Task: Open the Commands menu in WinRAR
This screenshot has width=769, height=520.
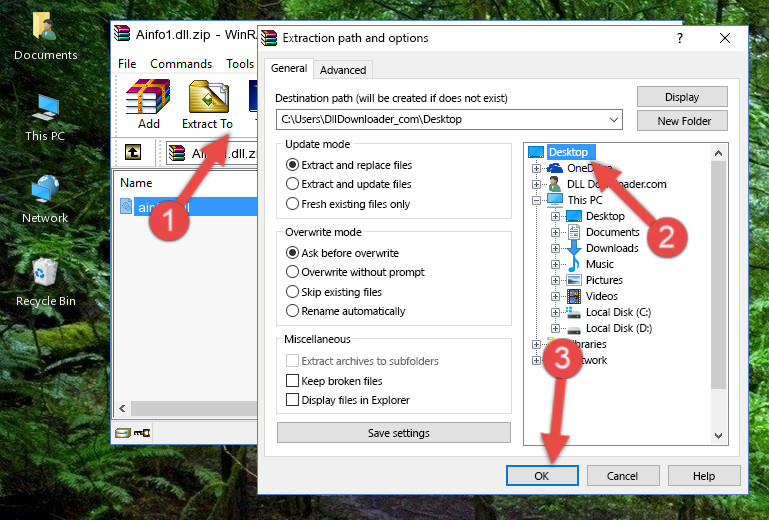Action: (x=181, y=64)
